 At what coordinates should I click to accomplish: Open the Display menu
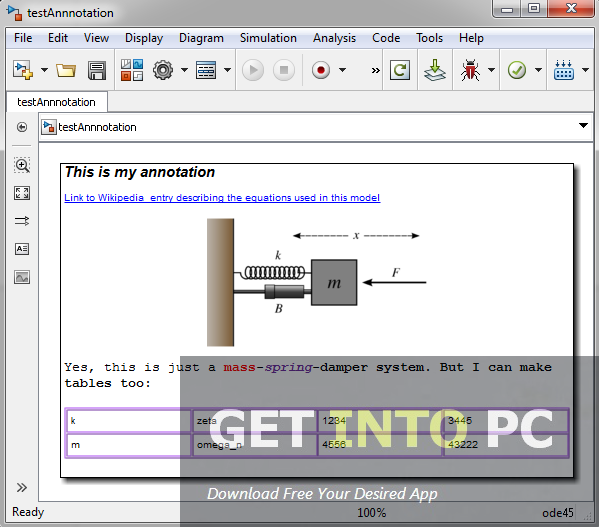[144, 38]
